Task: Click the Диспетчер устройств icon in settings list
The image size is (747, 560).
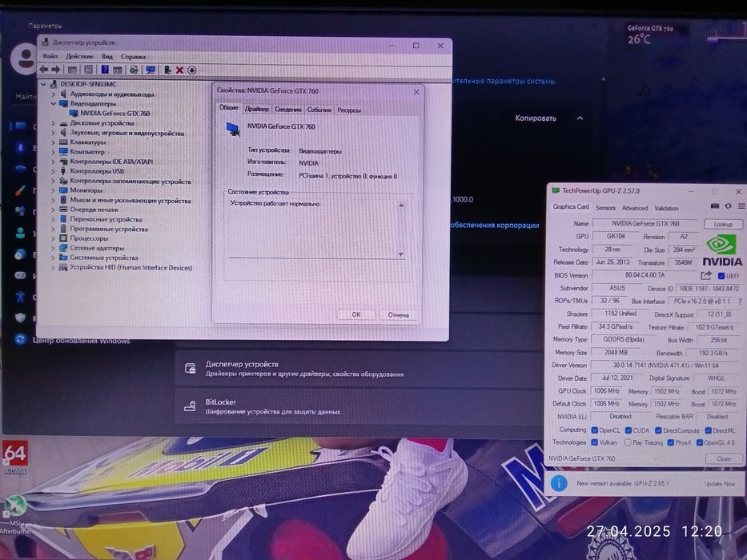Action: (x=190, y=368)
